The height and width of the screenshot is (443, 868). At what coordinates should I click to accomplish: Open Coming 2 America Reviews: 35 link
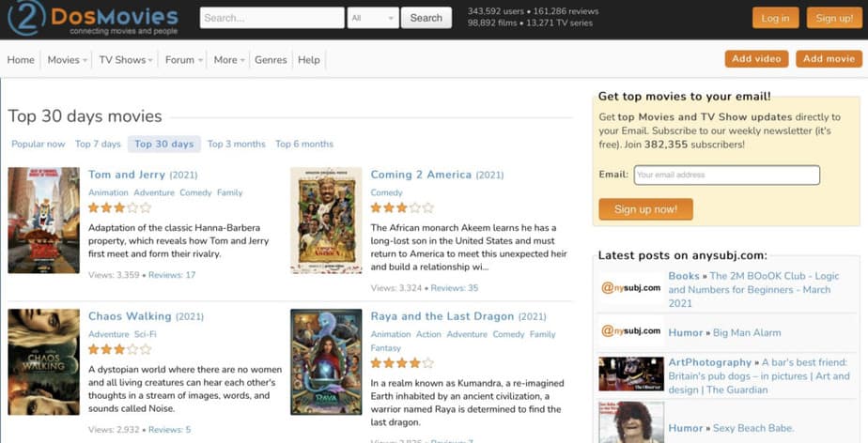(455, 288)
